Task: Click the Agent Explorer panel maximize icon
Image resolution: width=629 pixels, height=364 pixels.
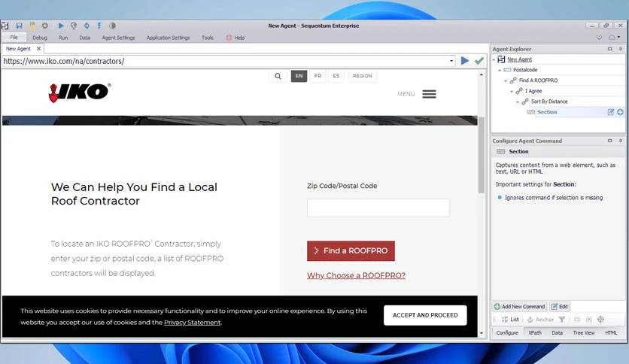Action: pyautogui.click(x=609, y=49)
